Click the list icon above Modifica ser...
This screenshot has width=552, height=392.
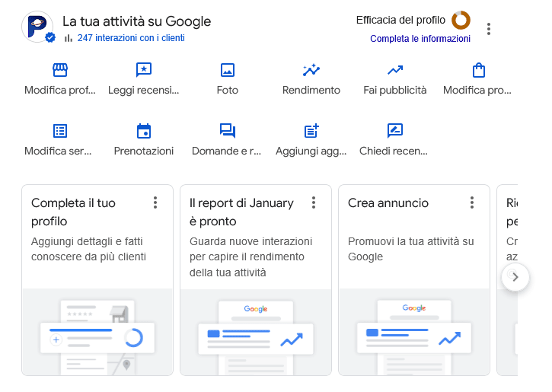(60, 131)
